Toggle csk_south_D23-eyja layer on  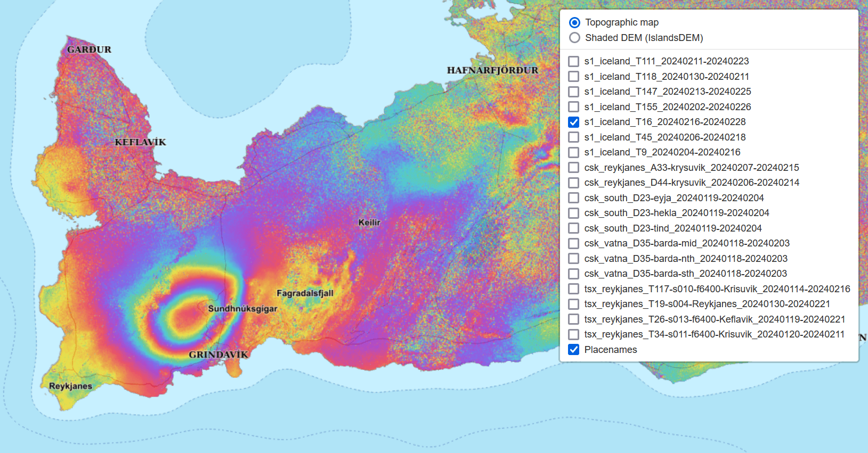(573, 198)
